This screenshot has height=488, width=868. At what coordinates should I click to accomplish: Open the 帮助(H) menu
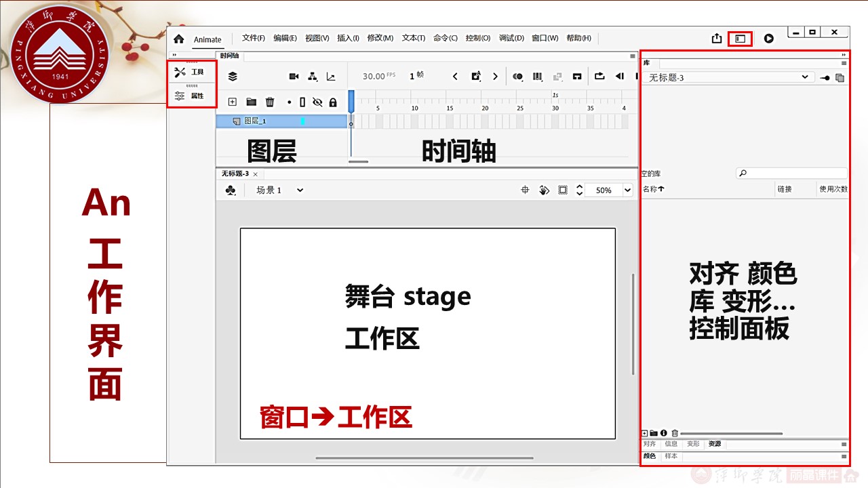579,39
